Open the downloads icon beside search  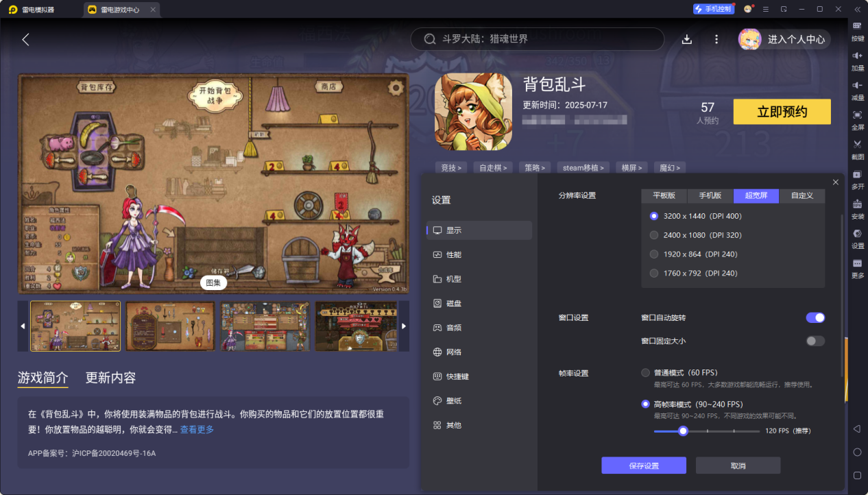tap(686, 39)
